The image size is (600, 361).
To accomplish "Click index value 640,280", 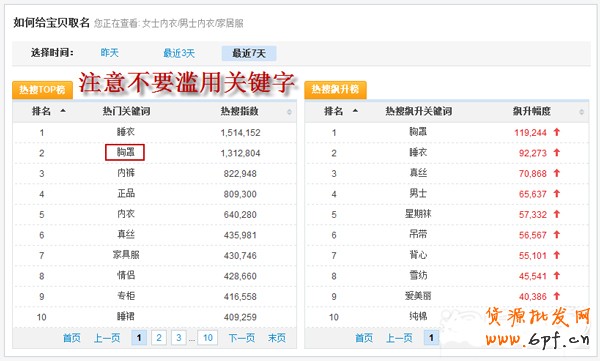I will tap(240, 215).
